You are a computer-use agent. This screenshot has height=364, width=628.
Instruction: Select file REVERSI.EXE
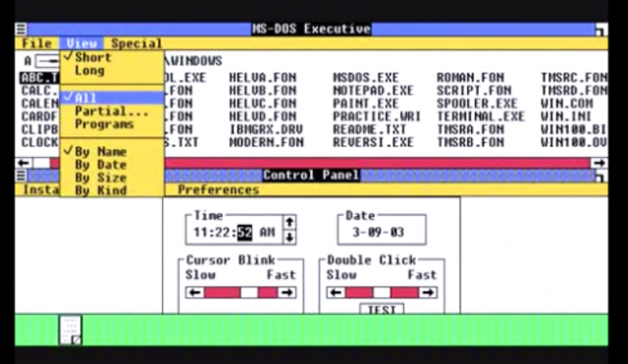373,142
